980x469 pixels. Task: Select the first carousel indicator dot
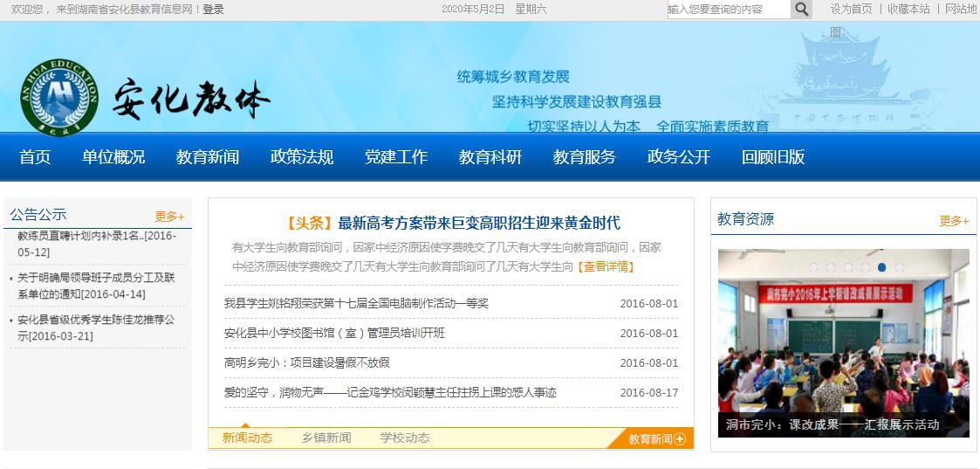[813, 267]
